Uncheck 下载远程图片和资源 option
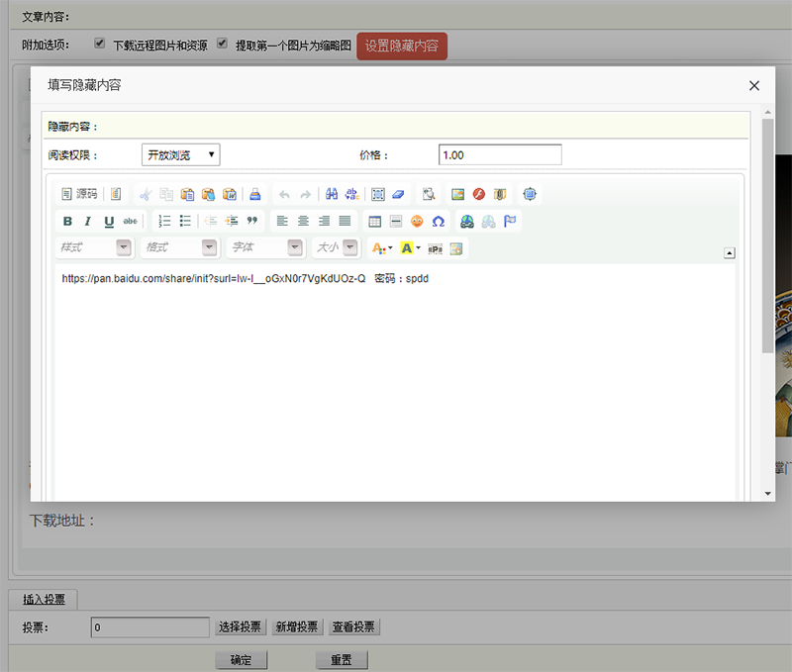This screenshot has width=792, height=672. 99,43
